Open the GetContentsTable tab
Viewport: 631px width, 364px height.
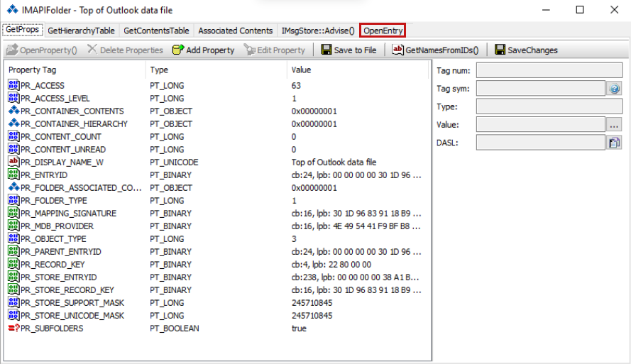(156, 31)
